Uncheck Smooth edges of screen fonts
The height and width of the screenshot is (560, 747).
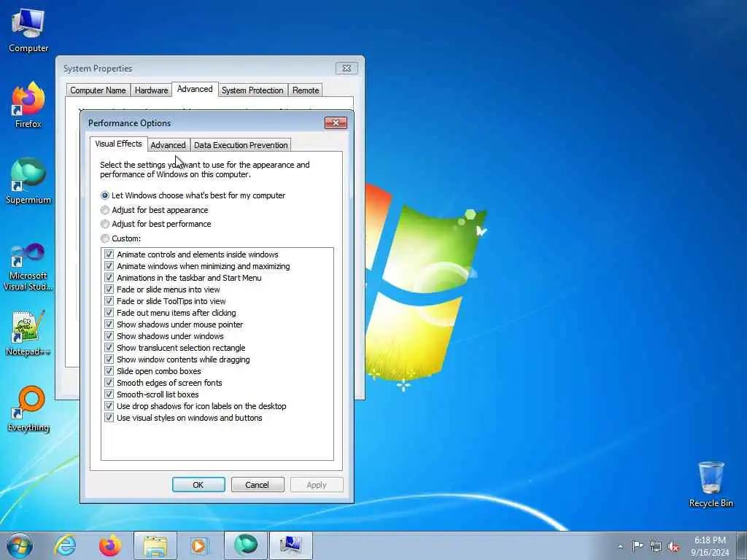click(x=109, y=383)
